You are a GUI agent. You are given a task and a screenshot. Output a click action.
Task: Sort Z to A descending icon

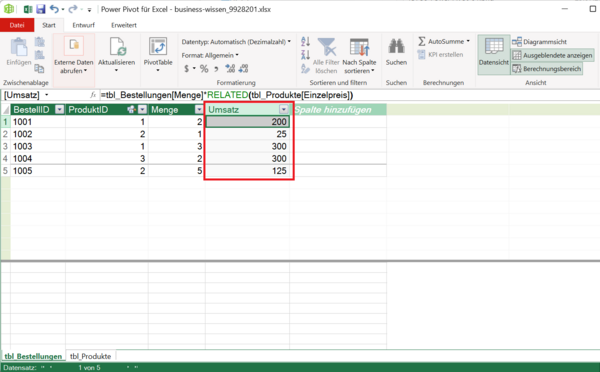(x=305, y=55)
